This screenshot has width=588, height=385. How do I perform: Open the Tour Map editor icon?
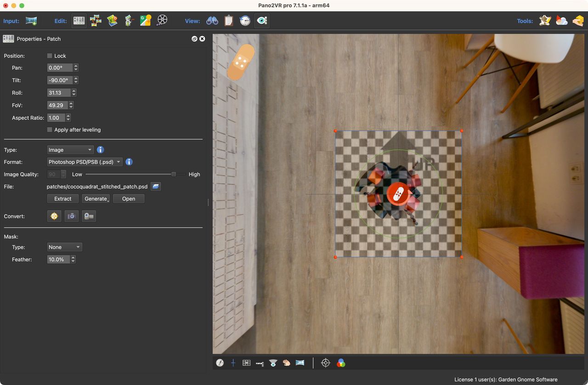pos(113,21)
